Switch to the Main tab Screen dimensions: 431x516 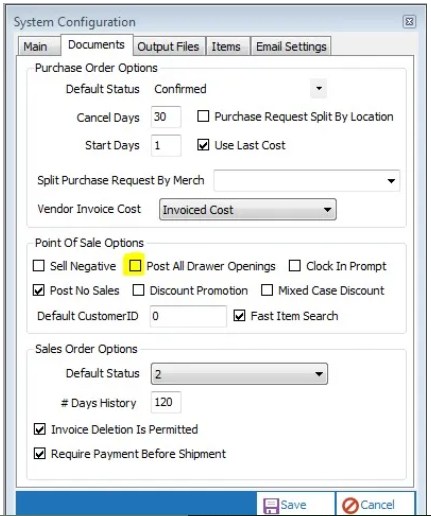tap(35, 46)
